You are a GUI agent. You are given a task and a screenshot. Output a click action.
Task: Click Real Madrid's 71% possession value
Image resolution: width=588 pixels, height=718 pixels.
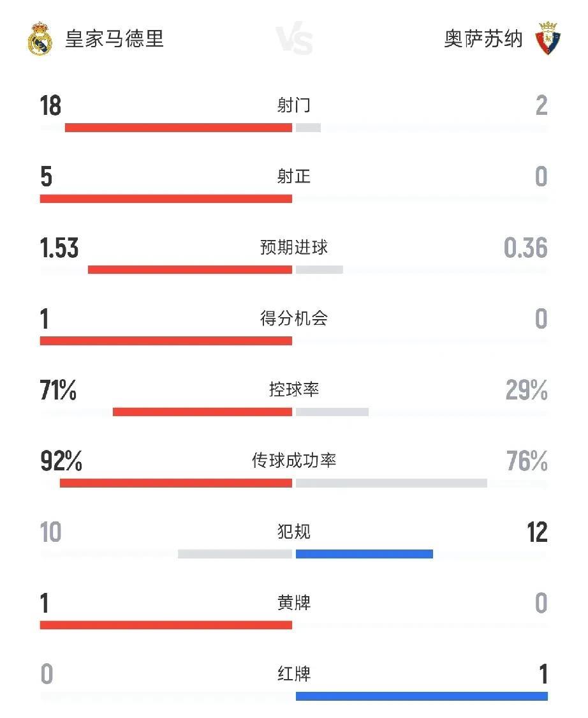58,391
